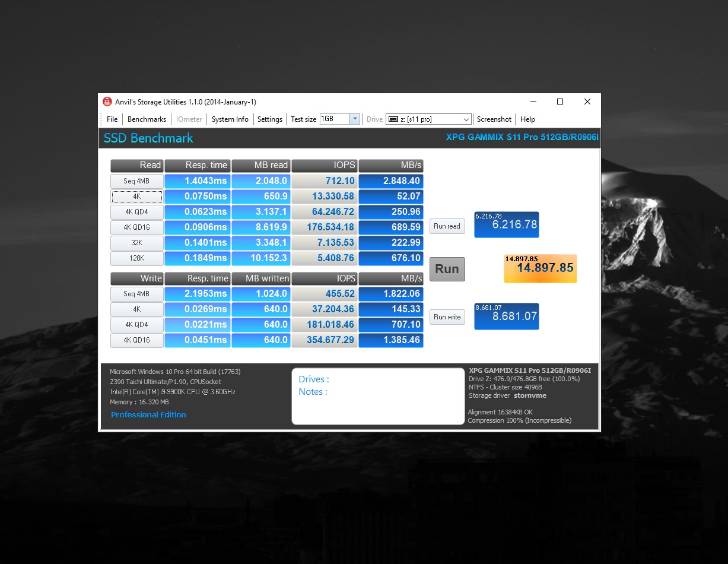Screen dimensions: 728x564
Task: Select the 2.1953ms response time cell
Action: (x=197, y=294)
